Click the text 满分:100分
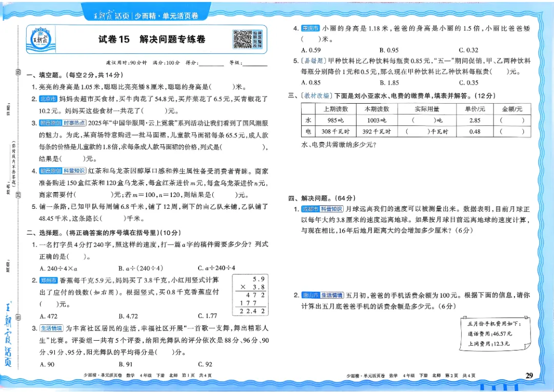554x392 pixels. pyautogui.click(x=166, y=63)
